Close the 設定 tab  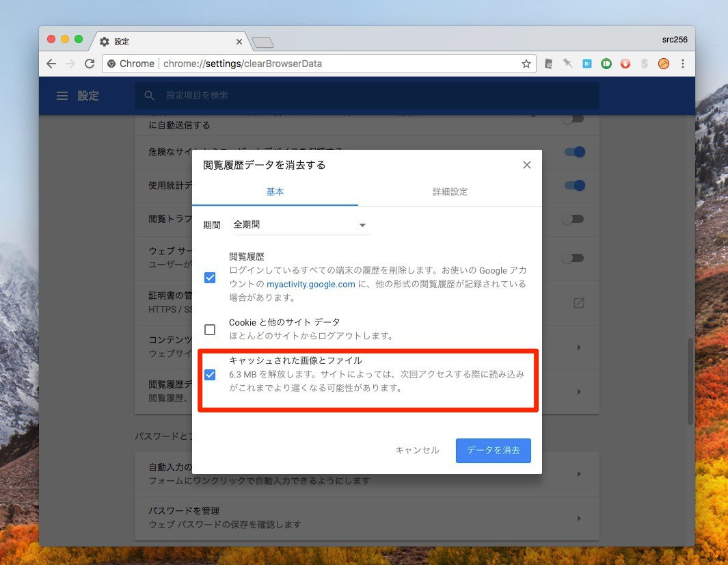click(239, 42)
